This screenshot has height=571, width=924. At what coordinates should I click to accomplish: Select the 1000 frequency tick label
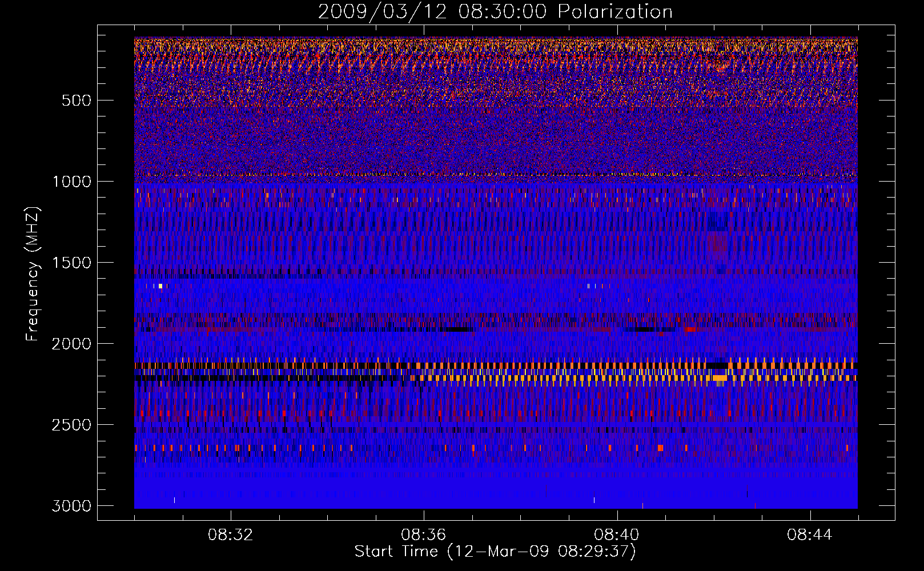pyautogui.click(x=71, y=182)
